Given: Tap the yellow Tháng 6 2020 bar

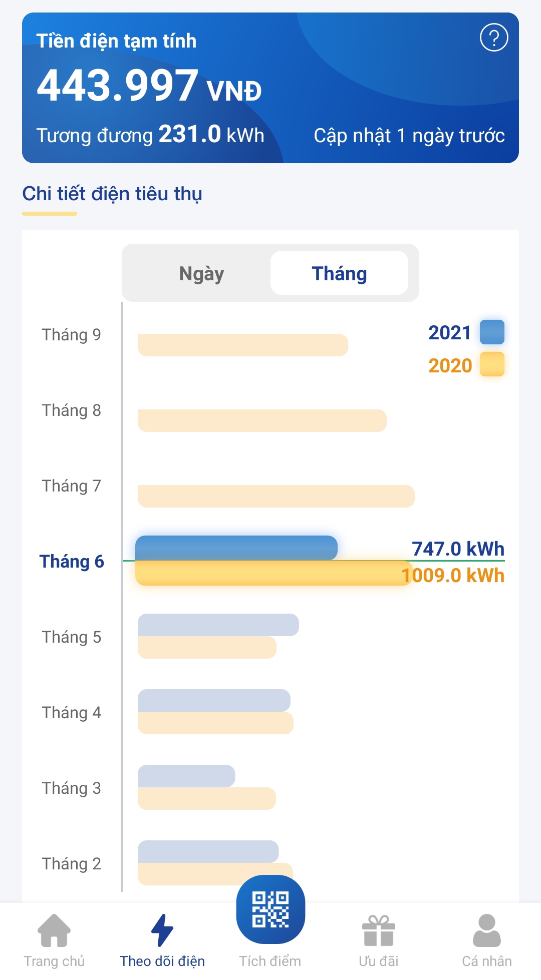Looking at the screenshot, I should click(274, 573).
